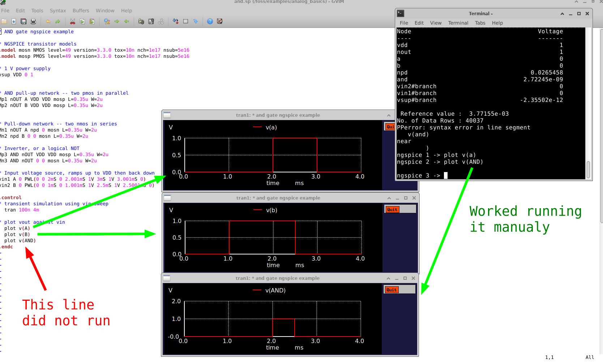603x364 pixels.
Task: Open the Buffers menu in GVIM
Action: tap(81, 10)
